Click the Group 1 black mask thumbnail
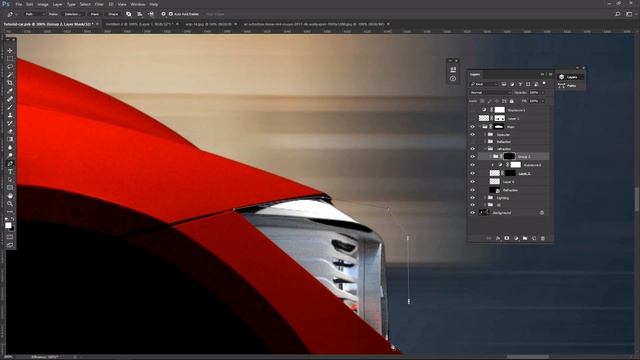 click(509, 156)
